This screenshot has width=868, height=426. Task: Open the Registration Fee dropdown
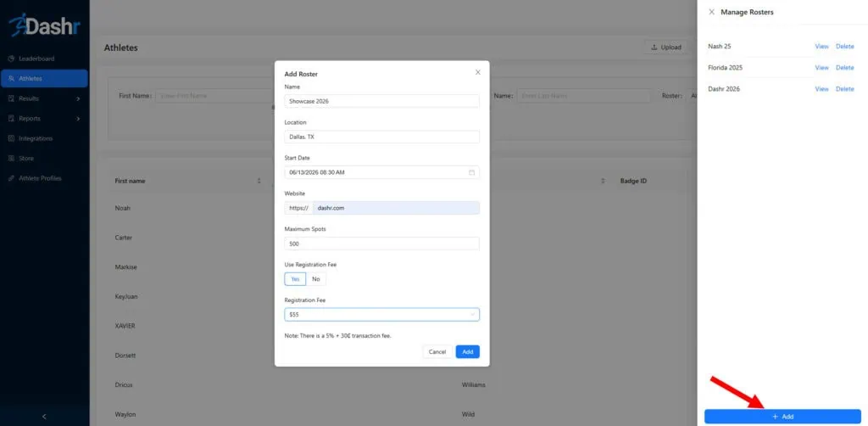coord(381,315)
